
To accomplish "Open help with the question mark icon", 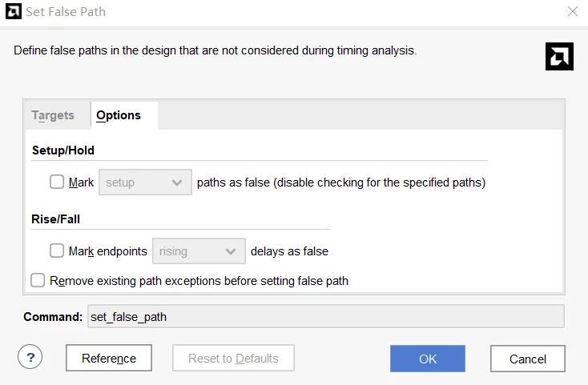I will coord(30,357).
